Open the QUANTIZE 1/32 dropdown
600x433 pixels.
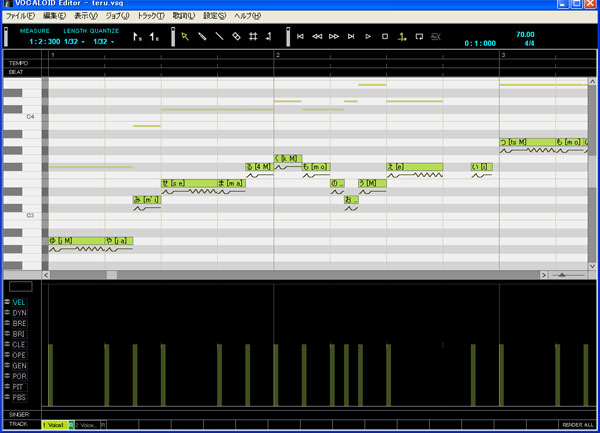pyautogui.click(x=104, y=41)
